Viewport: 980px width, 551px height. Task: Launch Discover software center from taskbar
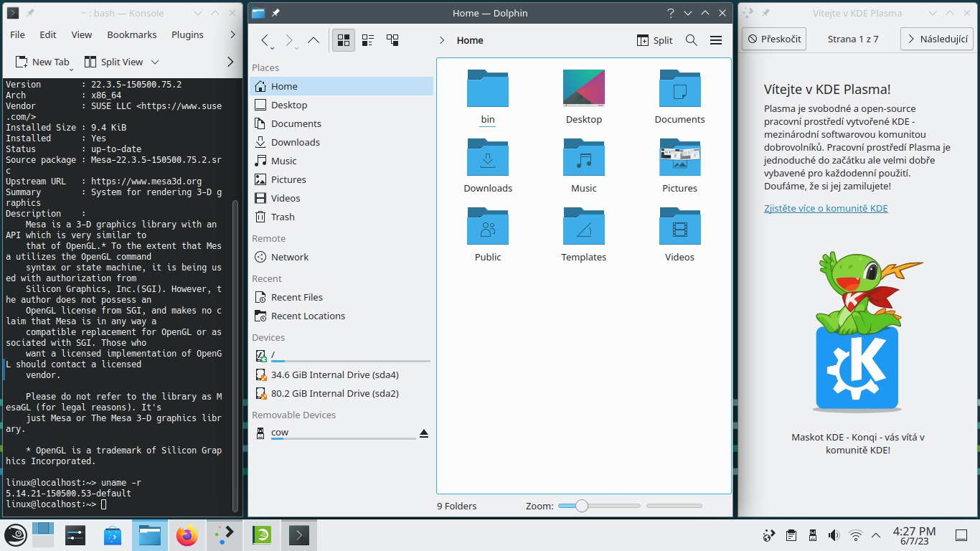coord(113,535)
